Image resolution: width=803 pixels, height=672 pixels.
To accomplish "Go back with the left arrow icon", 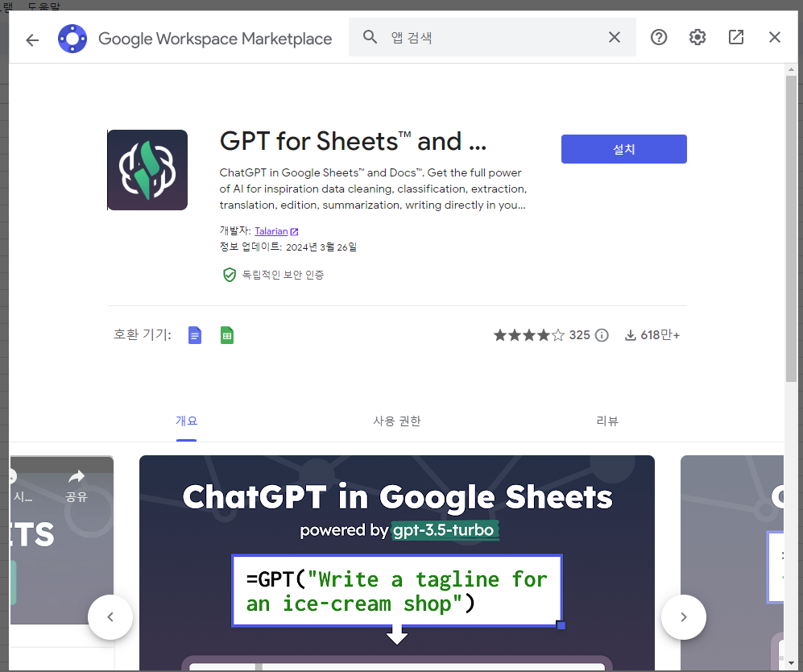I will 32,40.
